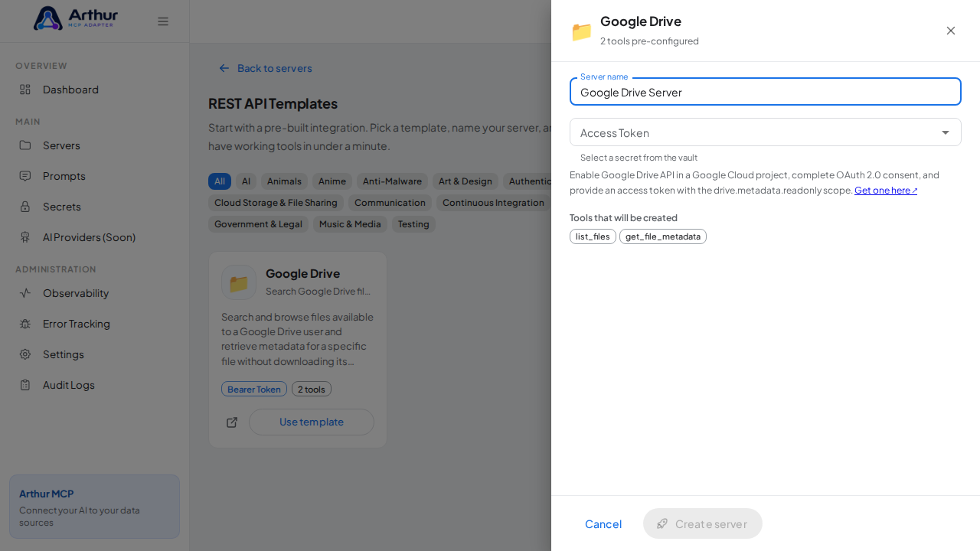Click the REST API Templates heading
Screen dimensions: 980x551
[x=273, y=103]
